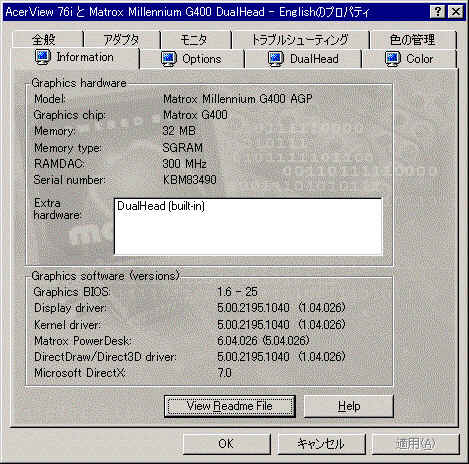Click the monitor icon on Information tab
This screenshot has width=469, height=464.
pyautogui.click(x=43, y=57)
